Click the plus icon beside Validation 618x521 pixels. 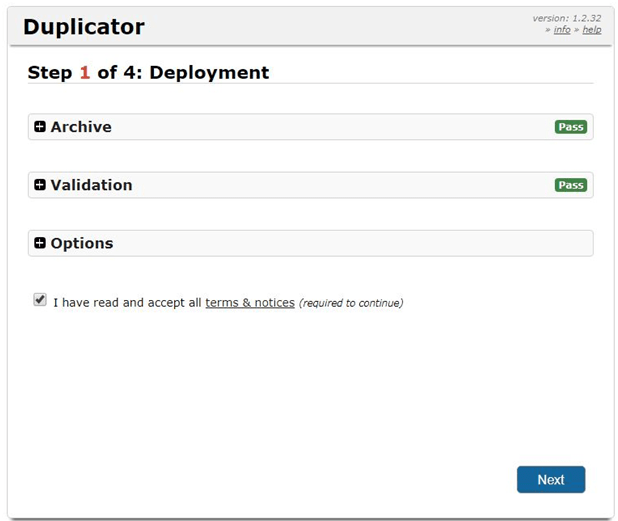click(40, 185)
